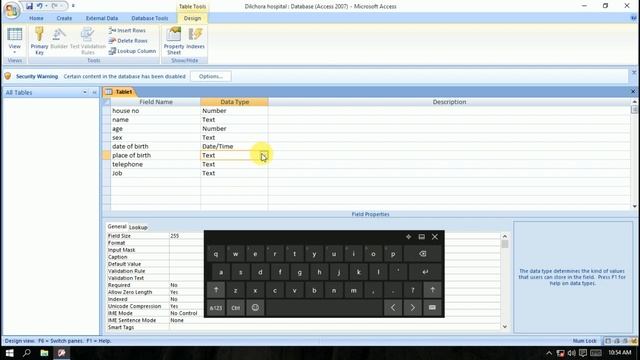Tap the Ctrl key on touch keyboard
Viewport: 640px width, 360px height.
click(x=236, y=308)
